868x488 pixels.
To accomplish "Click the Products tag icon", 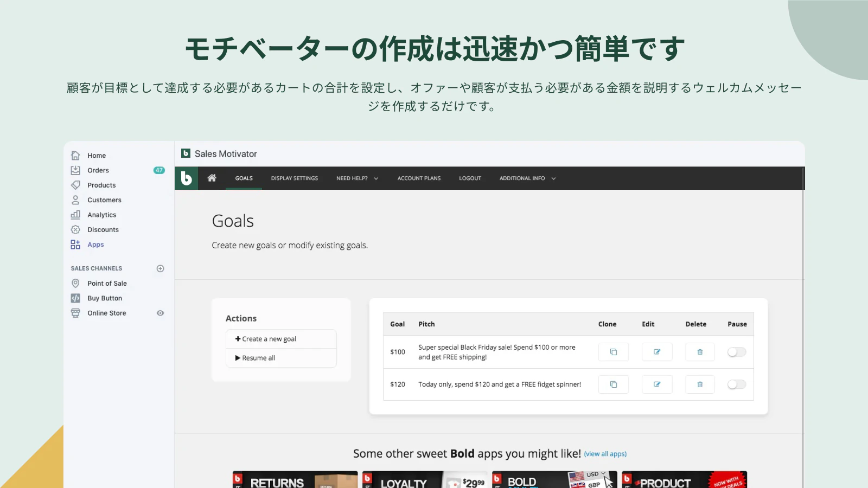I will tap(75, 185).
